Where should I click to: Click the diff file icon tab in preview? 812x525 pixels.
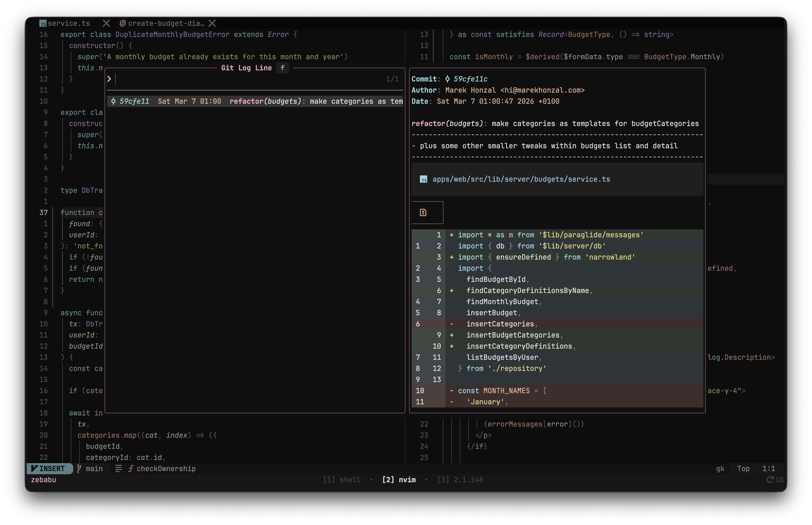click(423, 212)
